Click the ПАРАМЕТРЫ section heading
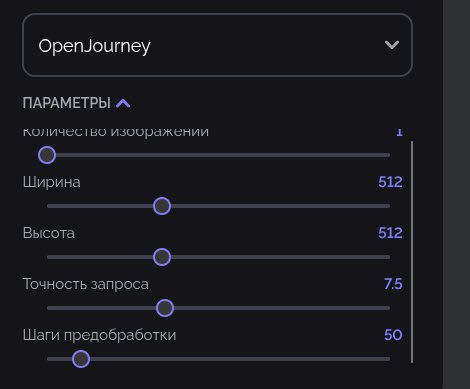This screenshot has width=470, height=389. point(67,103)
